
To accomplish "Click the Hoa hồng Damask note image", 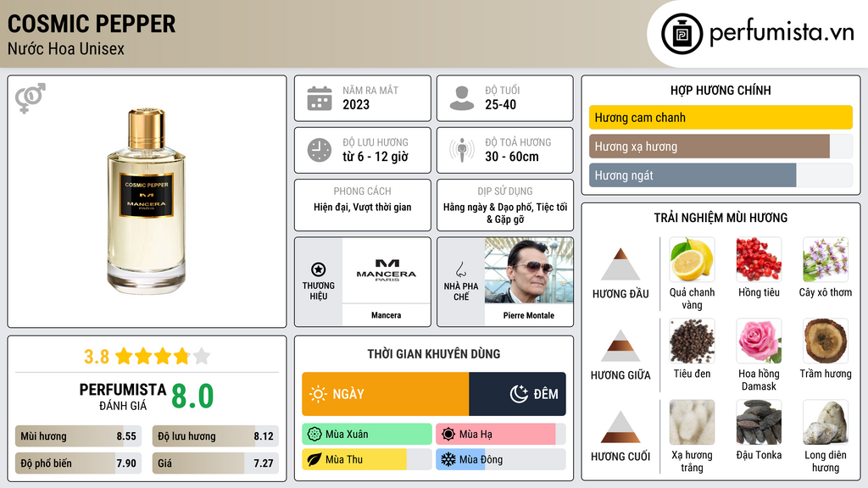I will click(x=758, y=341).
